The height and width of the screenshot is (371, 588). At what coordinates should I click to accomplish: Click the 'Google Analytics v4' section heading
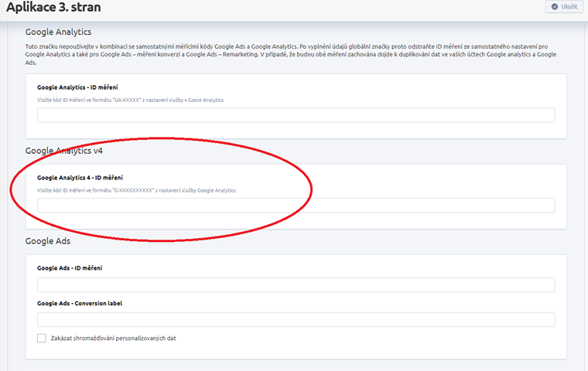(x=63, y=151)
